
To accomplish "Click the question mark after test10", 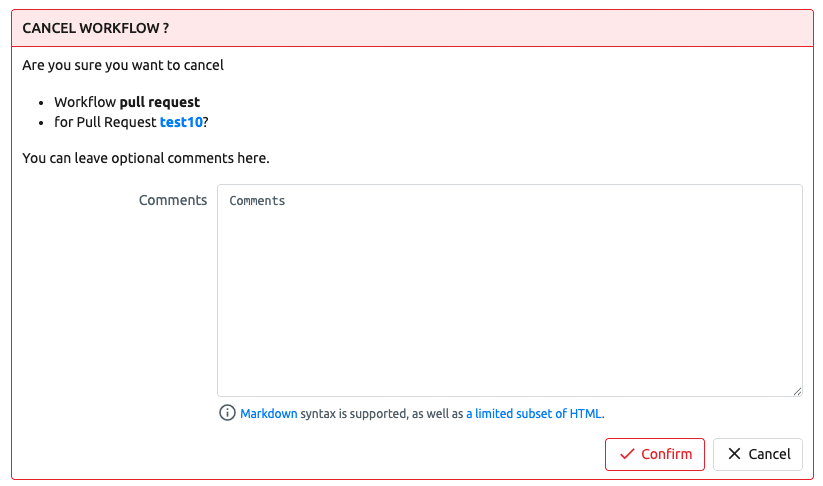I will (205, 122).
